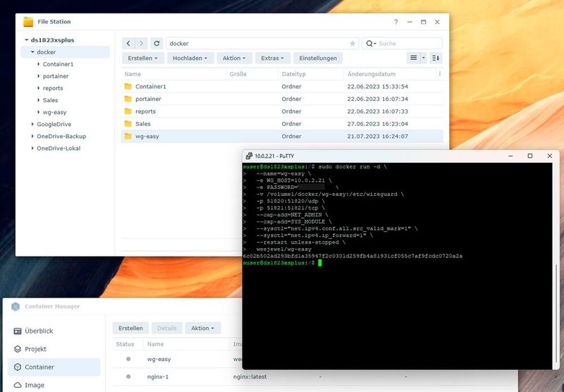Click the PuTTY icon in the terminal title bar
The width and height of the screenshot is (564, 392).
pyautogui.click(x=250, y=156)
